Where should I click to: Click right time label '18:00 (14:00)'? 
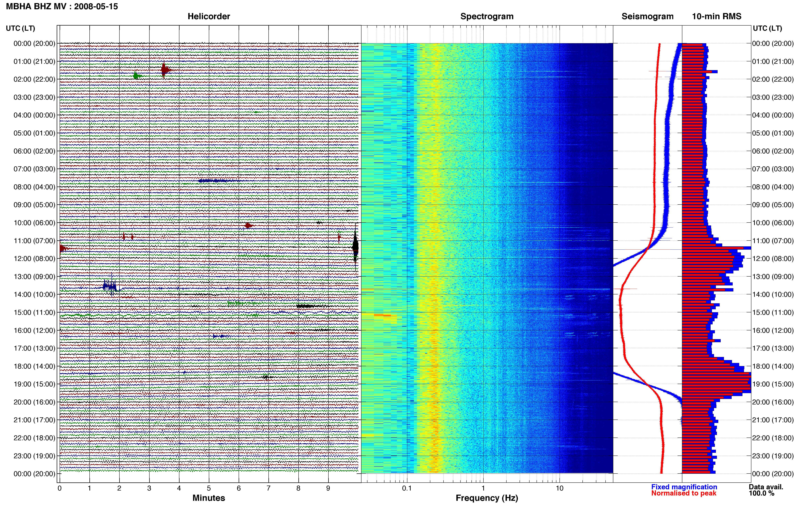(x=773, y=366)
